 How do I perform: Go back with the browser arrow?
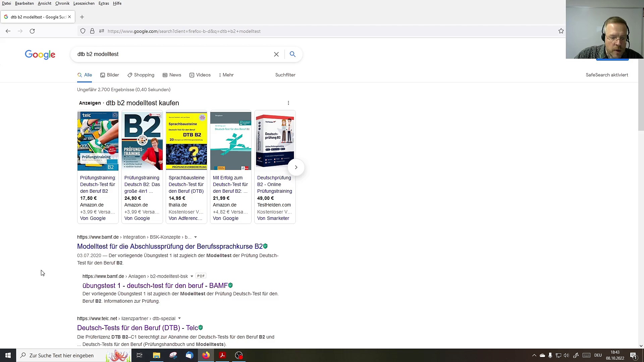coord(8,31)
